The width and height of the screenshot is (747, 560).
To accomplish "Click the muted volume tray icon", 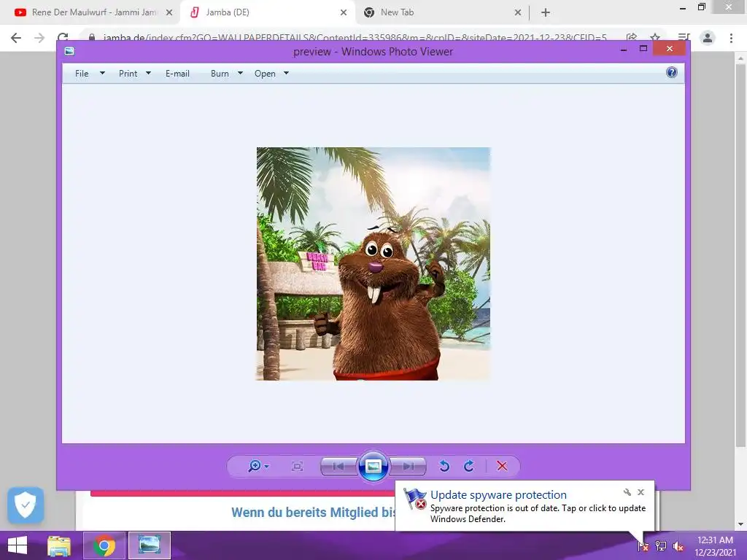I will [678, 545].
